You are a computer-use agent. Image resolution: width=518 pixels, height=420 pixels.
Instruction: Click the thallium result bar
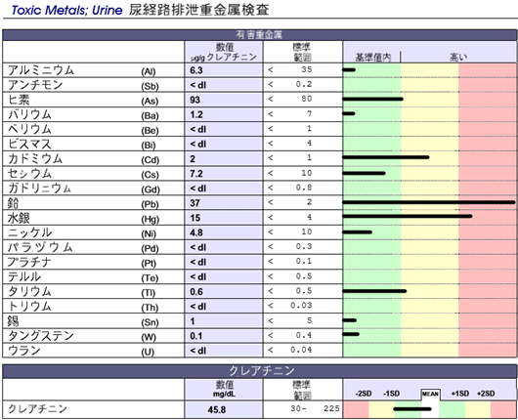374,291
